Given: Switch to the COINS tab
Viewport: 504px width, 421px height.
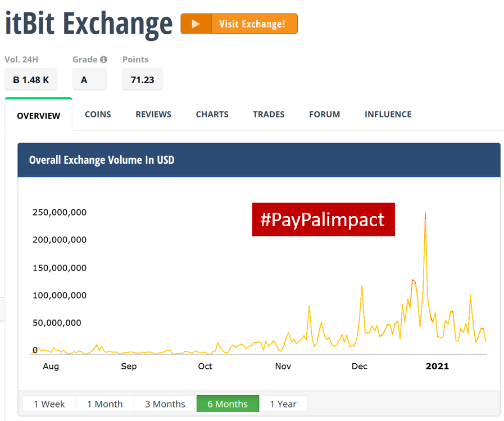Looking at the screenshot, I should click(x=97, y=114).
